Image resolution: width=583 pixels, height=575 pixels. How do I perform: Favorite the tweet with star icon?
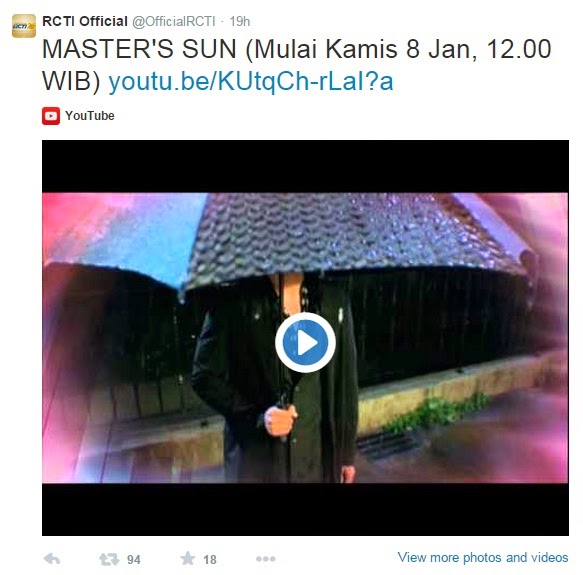(x=188, y=558)
